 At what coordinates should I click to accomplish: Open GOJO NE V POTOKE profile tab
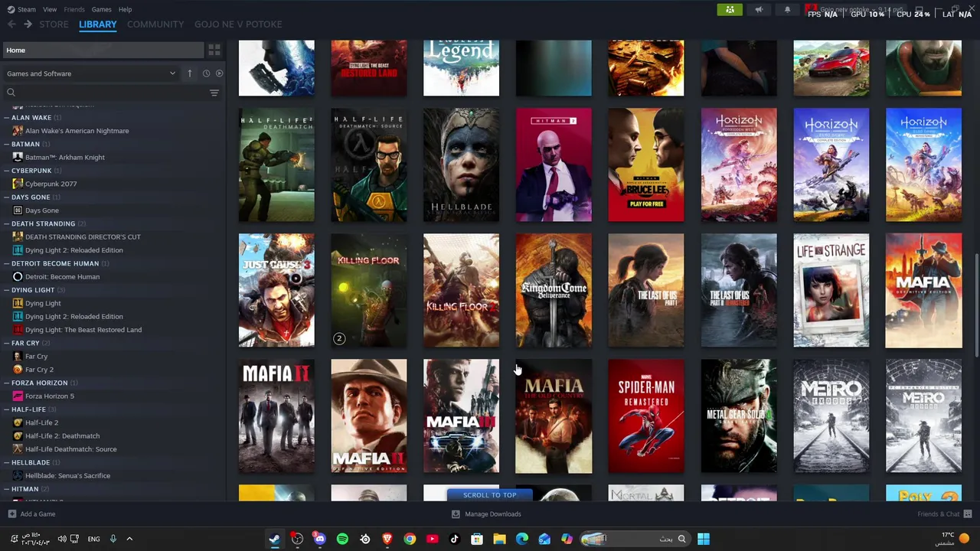pyautogui.click(x=238, y=24)
